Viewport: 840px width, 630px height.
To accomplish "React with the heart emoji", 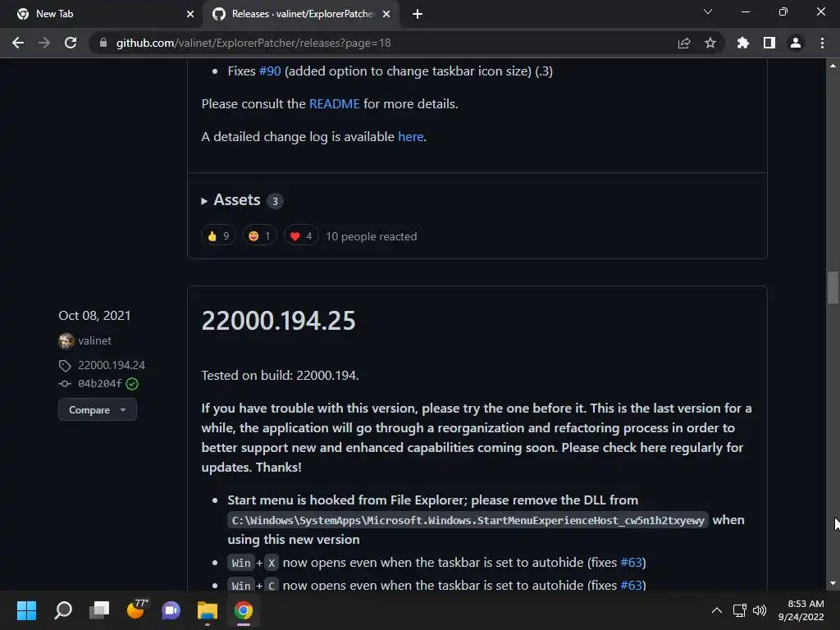I will click(x=301, y=236).
